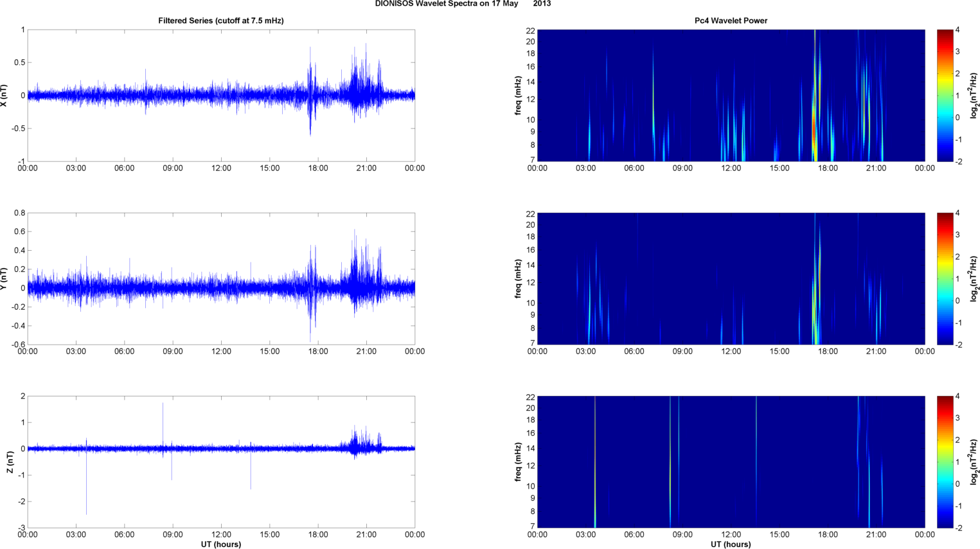This screenshot has height=549, width=980.
Task: Click the -3 tick on the Z axis
Action: [x=21, y=528]
